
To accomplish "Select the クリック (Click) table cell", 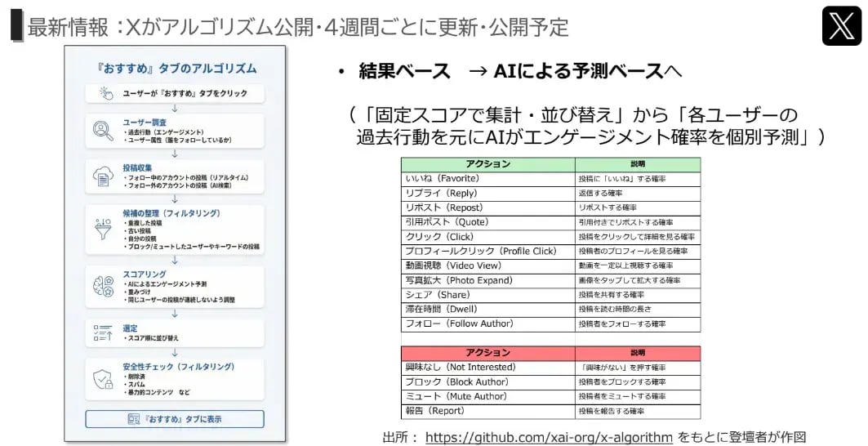I will [x=487, y=237].
